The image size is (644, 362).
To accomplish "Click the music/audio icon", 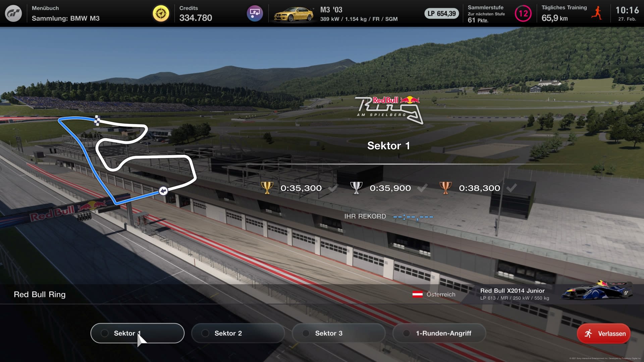I will click(254, 13).
